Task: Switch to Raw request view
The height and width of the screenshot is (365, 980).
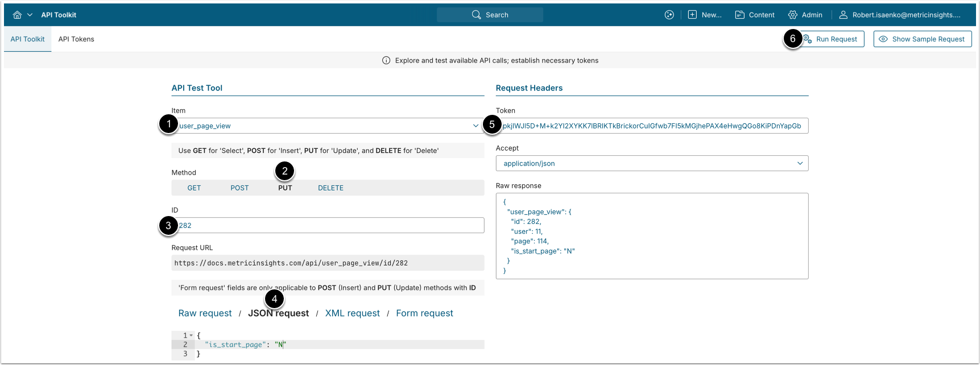Action: pyautogui.click(x=205, y=313)
